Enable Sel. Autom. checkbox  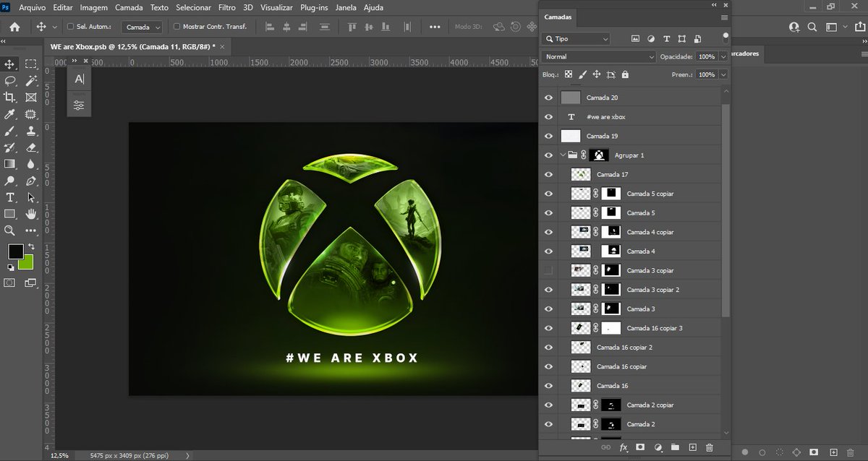point(71,27)
